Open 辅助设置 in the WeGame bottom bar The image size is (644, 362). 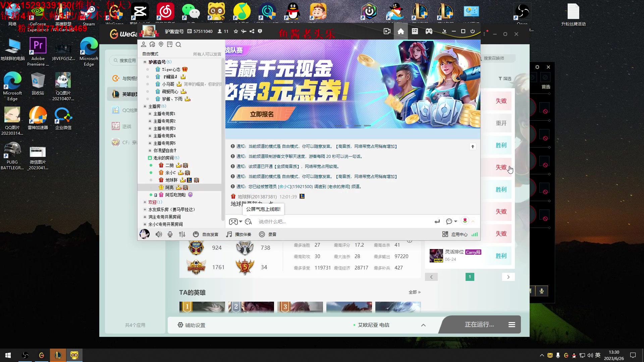coord(192,325)
